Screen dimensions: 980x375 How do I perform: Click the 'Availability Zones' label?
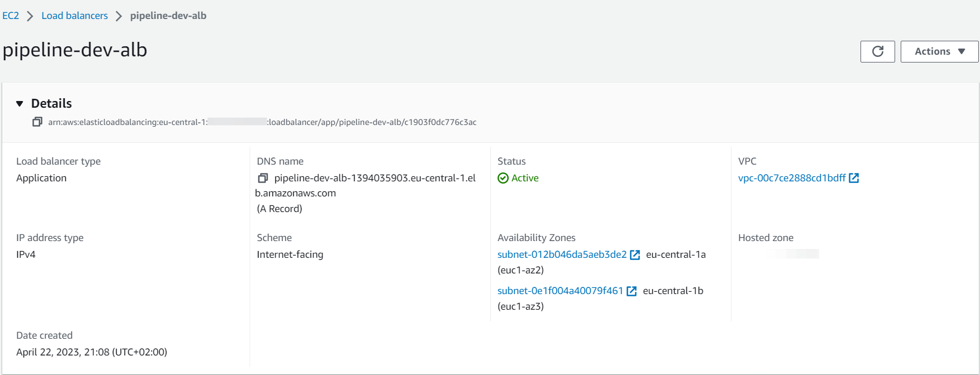pos(536,238)
